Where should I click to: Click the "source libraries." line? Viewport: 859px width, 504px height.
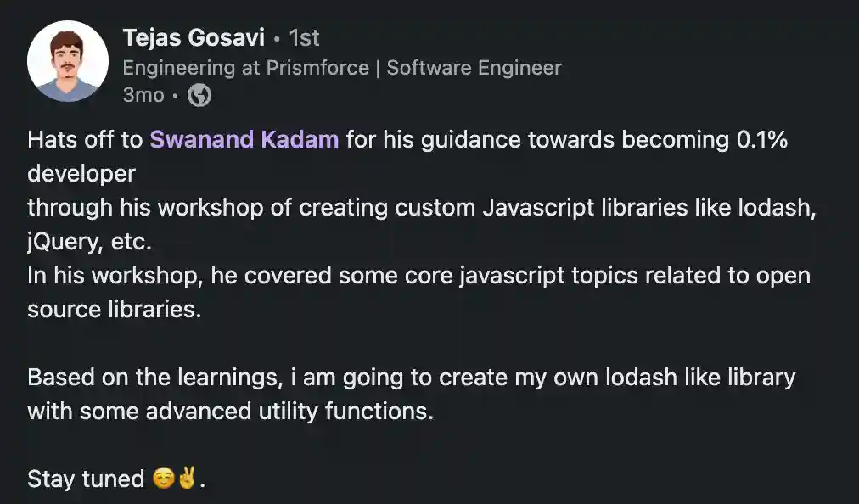[x=114, y=310]
